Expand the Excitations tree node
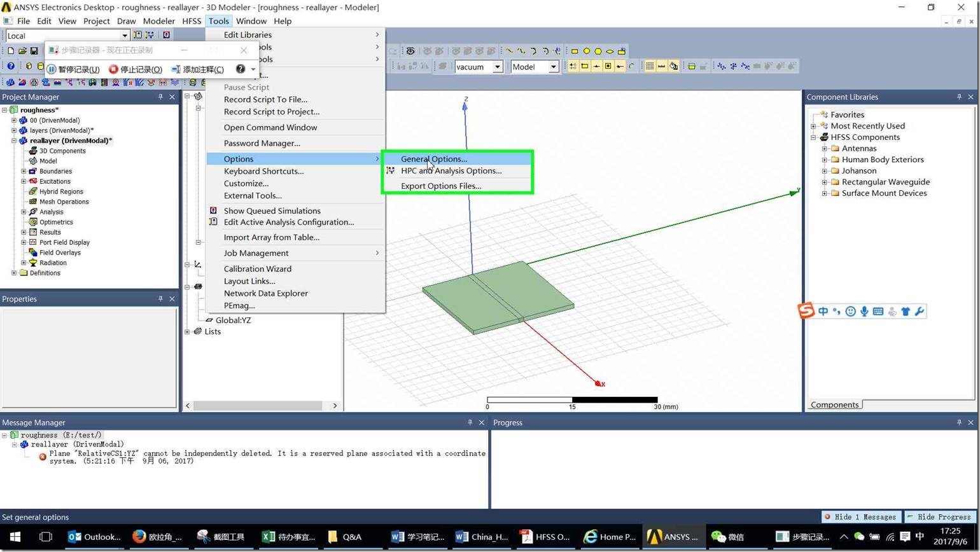This screenshot has width=980, height=552. [x=24, y=181]
